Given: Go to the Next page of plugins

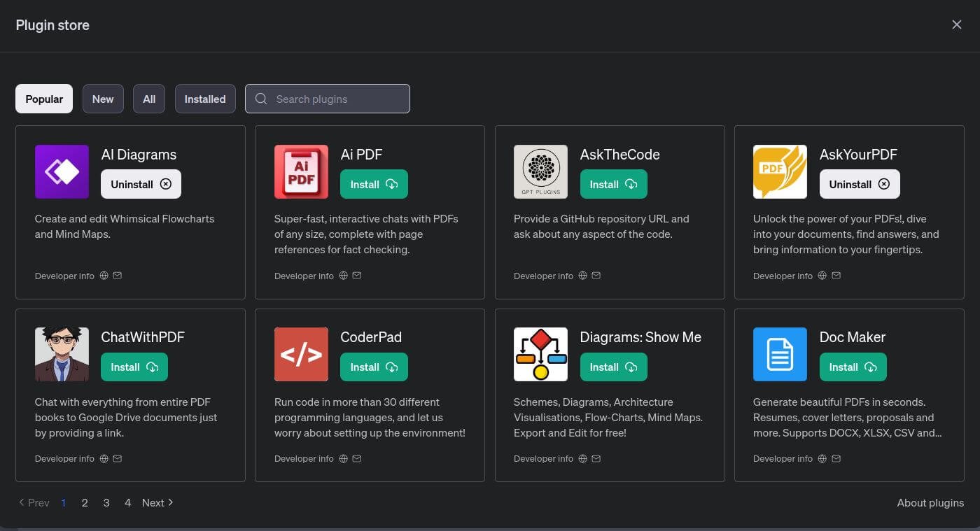Looking at the screenshot, I should coord(157,502).
